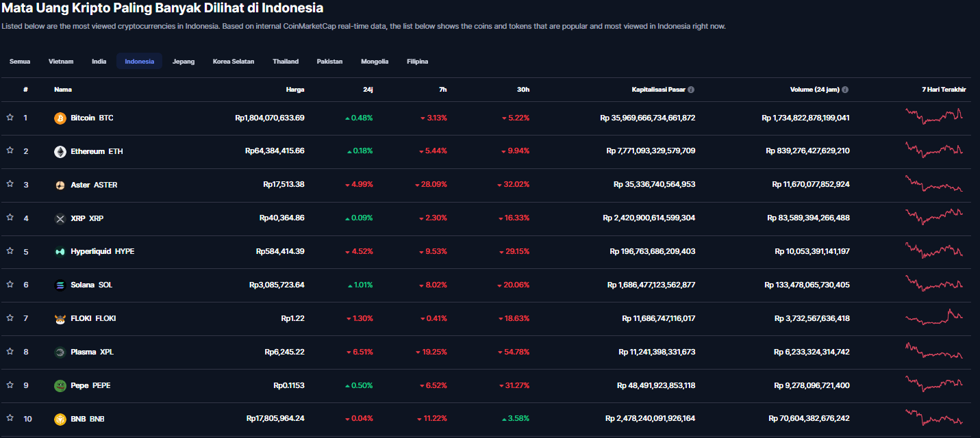Click the Bitcoin coin logo icon

[60, 118]
